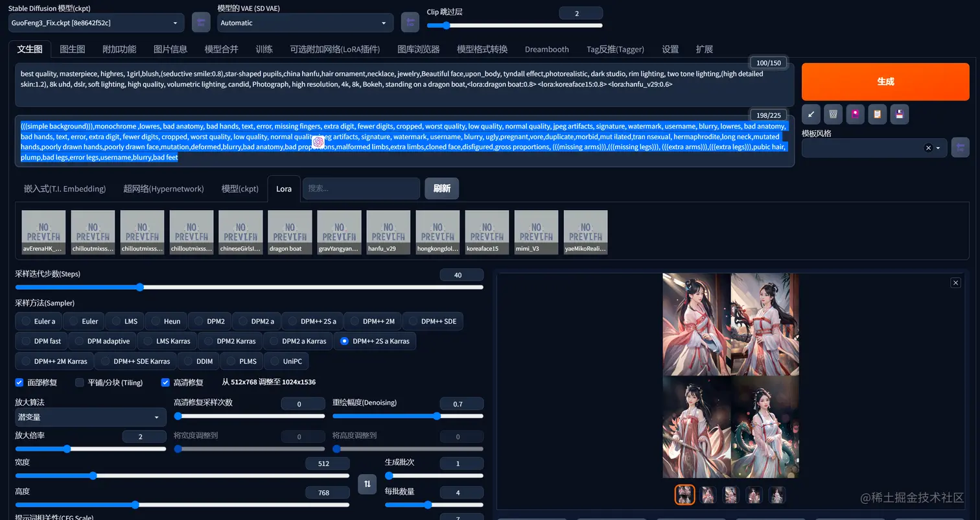Click the Lora 搜索 search field
This screenshot has height=520, width=980.
pos(361,189)
